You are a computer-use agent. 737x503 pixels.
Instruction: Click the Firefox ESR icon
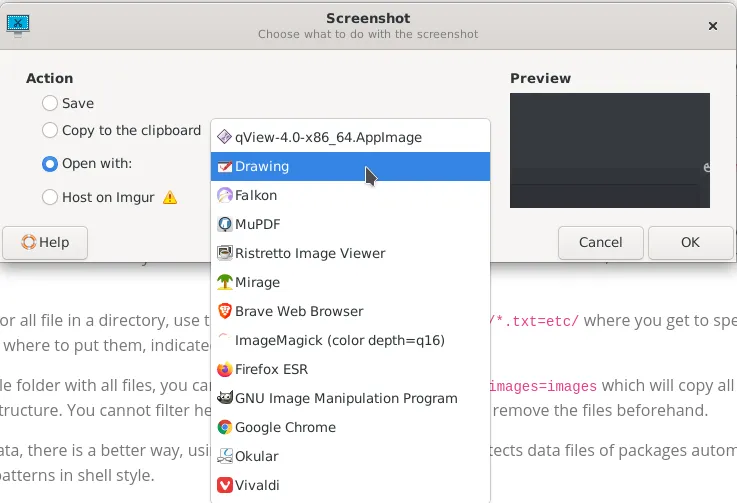pyautogui.click(x=224, y=369)
